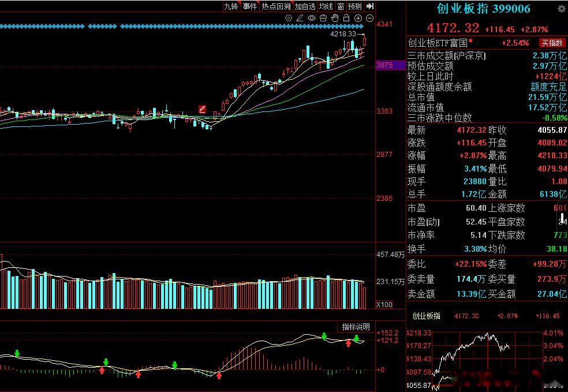568x392 pixels.
Task: Click the intraday mini chart thumbnail
Action: [487, 360]
